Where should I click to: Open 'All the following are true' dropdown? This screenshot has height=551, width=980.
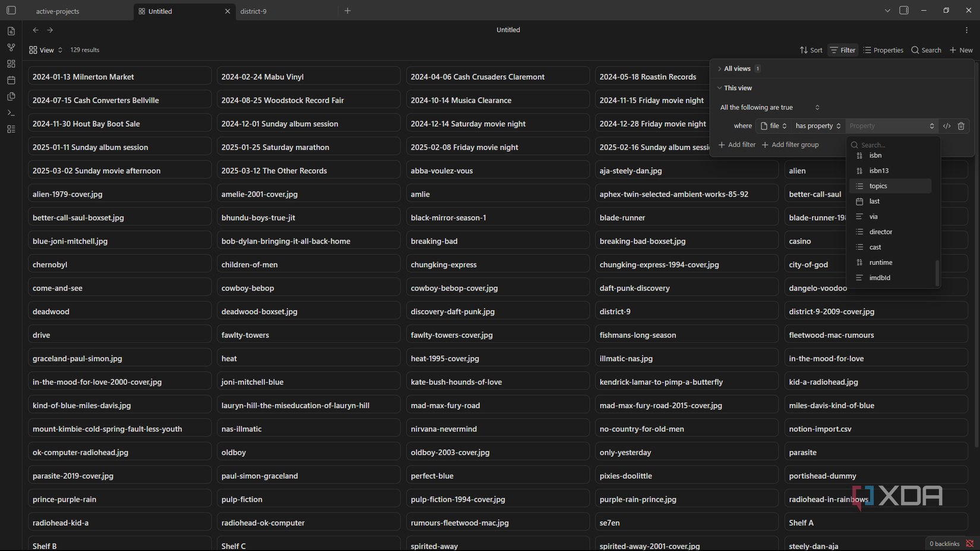point(770,107)
